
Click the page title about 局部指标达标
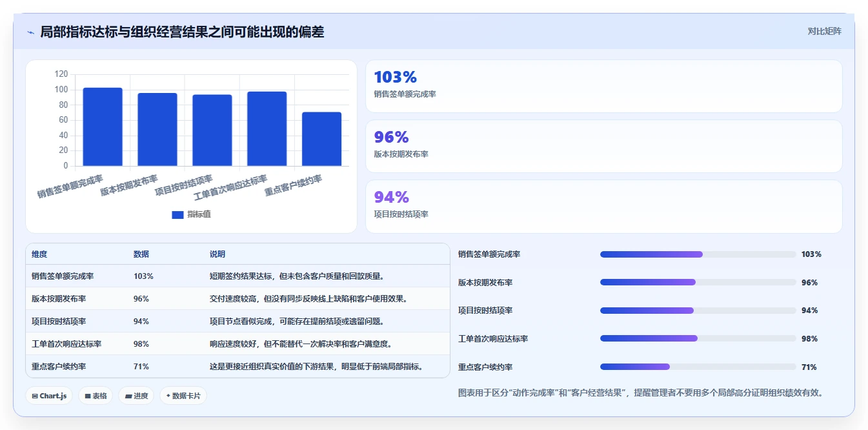(x=182, y=32)
